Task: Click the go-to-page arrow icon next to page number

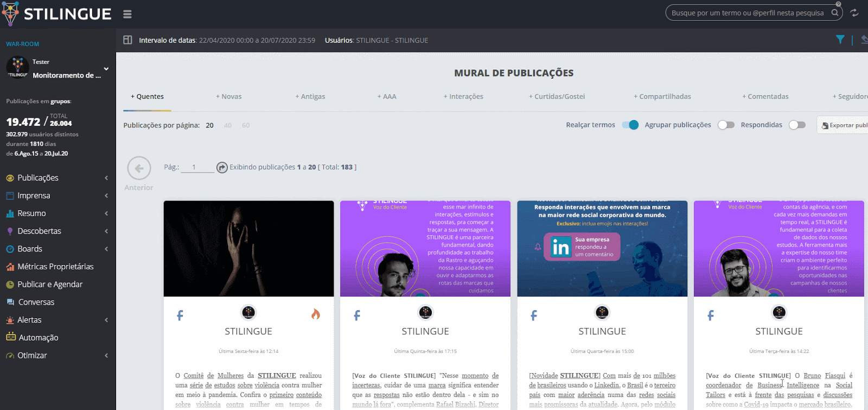Action: 222,167
